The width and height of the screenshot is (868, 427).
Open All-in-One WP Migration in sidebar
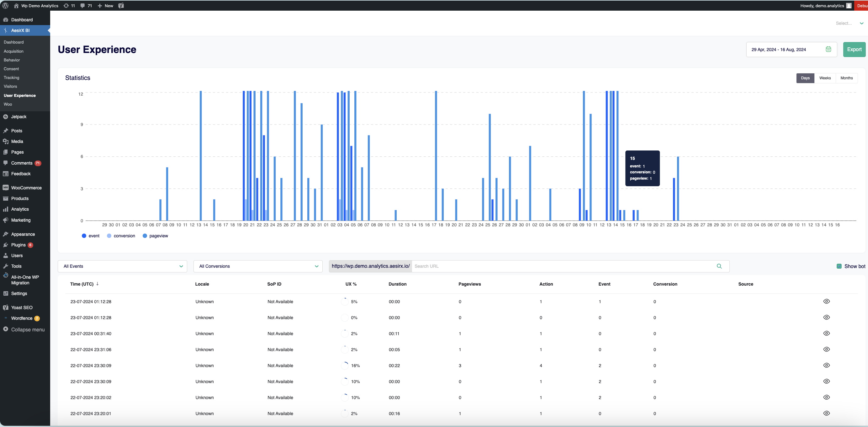pyautogui.click(x=25, y=280)
